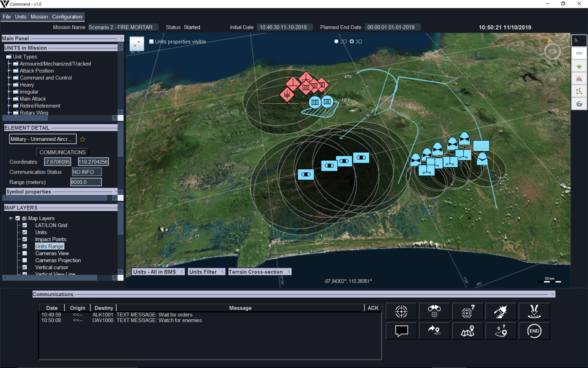
Task: Select the polygon area drawing tool
Action: click(579, 91)
